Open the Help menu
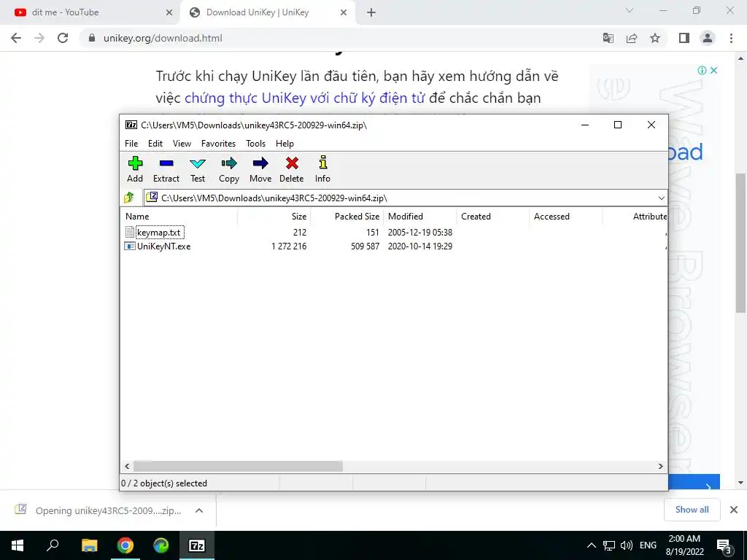This screenshot has height=560, width=747. (285, 144)
